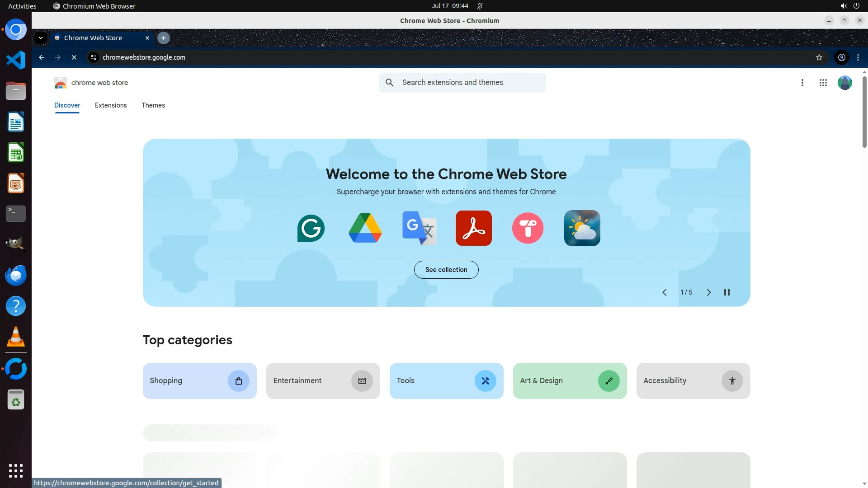Click the weather extension icon
This screenshot has height=488, width=868.
coord(582,228)
